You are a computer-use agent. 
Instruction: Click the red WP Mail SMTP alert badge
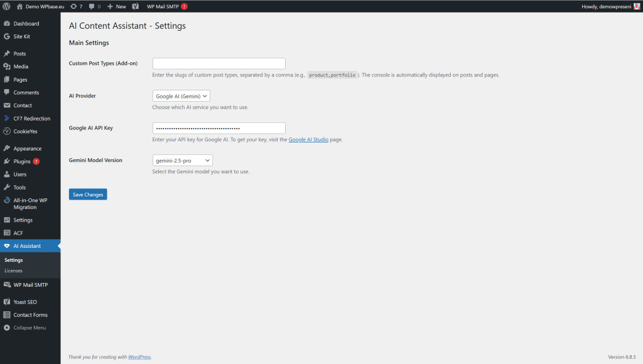(185, 6)
